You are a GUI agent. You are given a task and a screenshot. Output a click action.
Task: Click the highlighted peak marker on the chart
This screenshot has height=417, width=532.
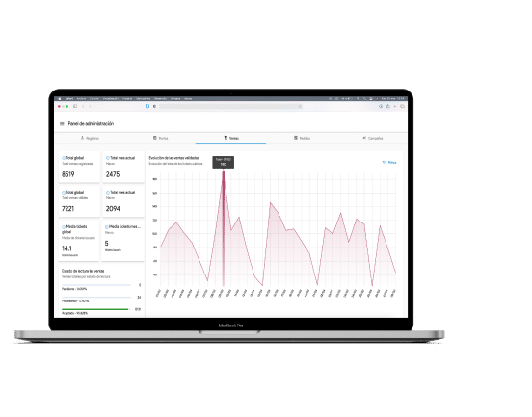(x=224, y=172)
